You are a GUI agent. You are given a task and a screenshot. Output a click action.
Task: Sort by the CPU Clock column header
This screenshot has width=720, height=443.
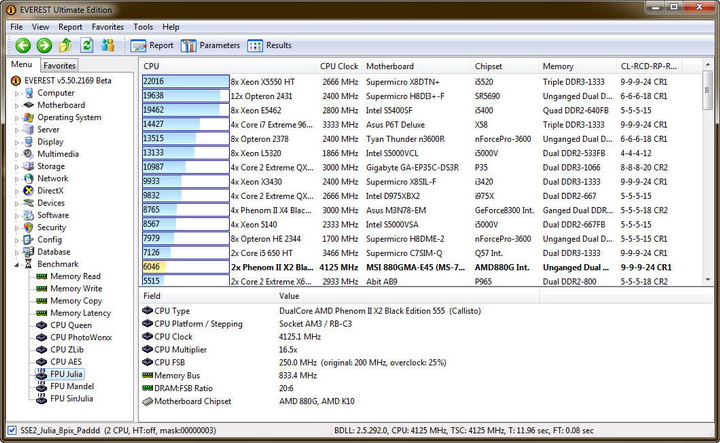[338, 66]
